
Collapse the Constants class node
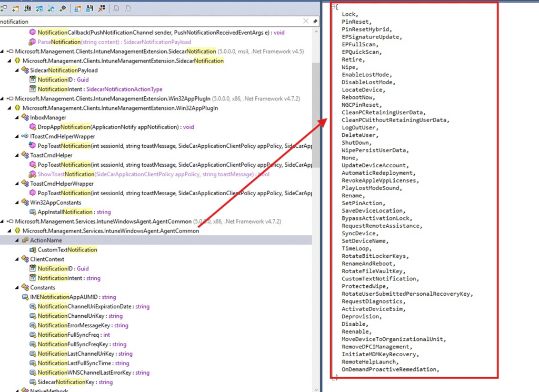[x=17, y=288]
